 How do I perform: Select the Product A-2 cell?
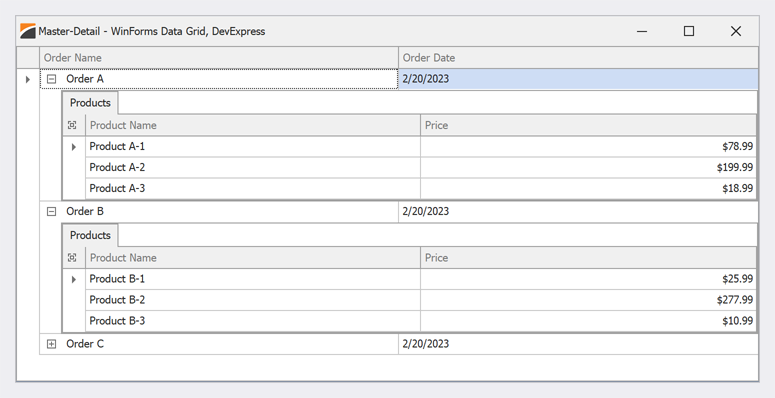coord(253,168)
